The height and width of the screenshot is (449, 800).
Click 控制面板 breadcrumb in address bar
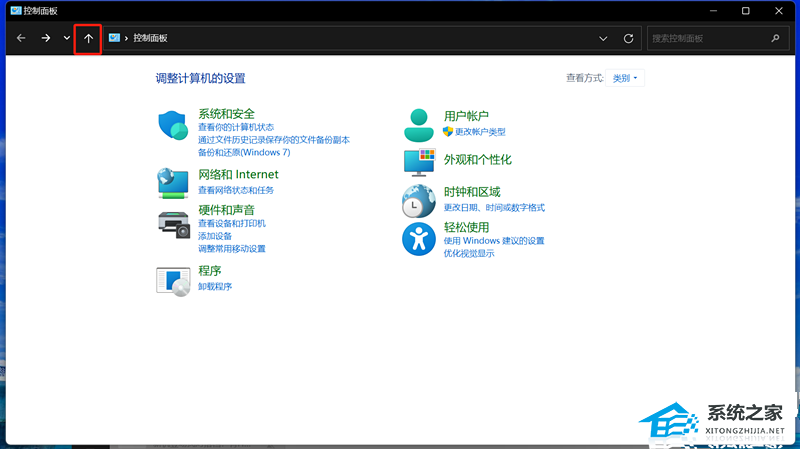(151, 38)
